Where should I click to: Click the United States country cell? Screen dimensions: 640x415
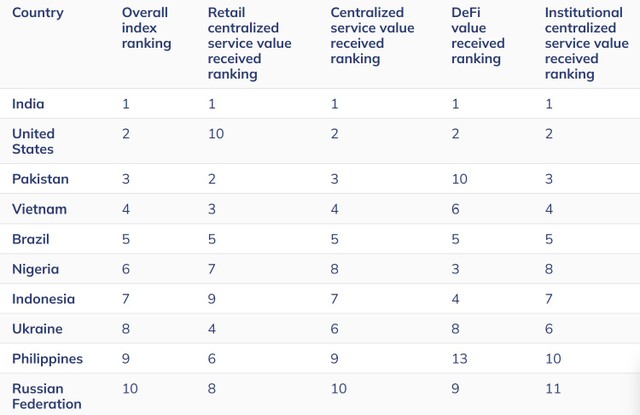point(34,141)
